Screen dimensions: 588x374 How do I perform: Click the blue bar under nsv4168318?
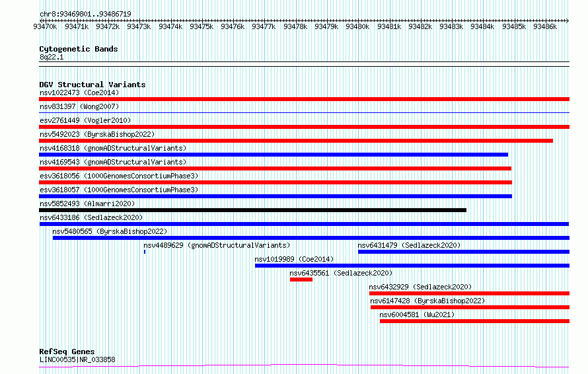[274, 155]
